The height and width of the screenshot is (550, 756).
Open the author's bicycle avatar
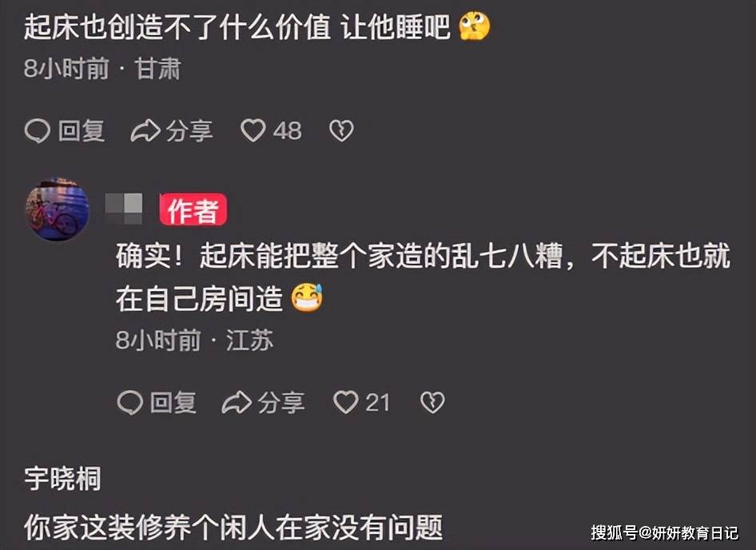pos(57,209)
